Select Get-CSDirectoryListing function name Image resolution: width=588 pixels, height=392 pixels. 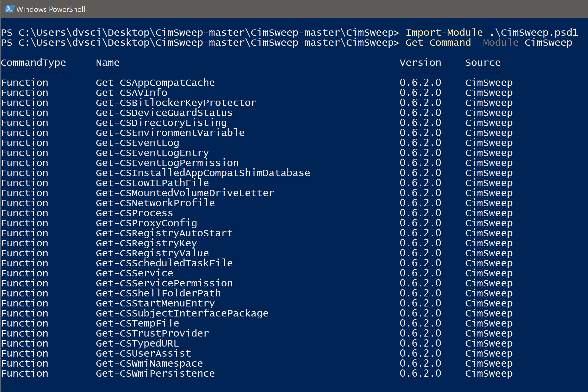161,123
